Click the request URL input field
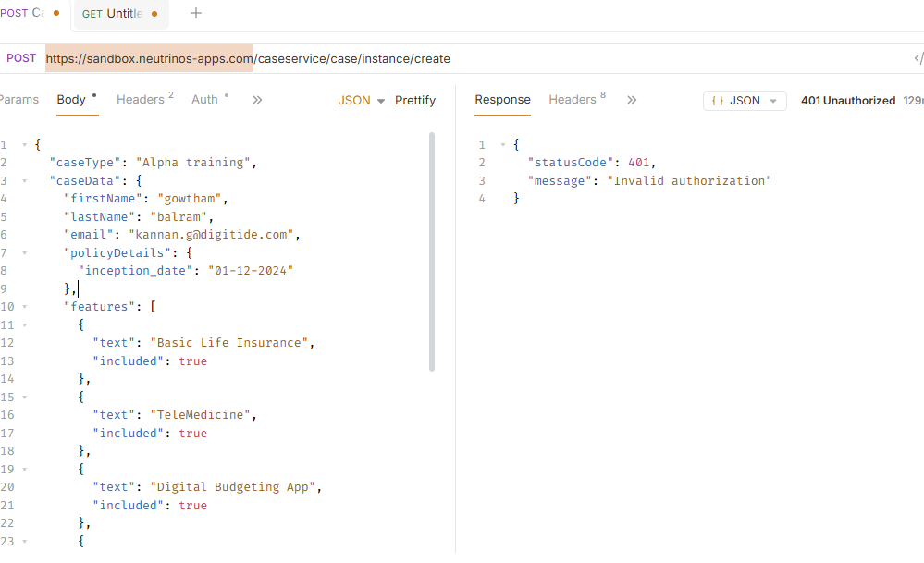The image size is (924, 563). point(462,58)
